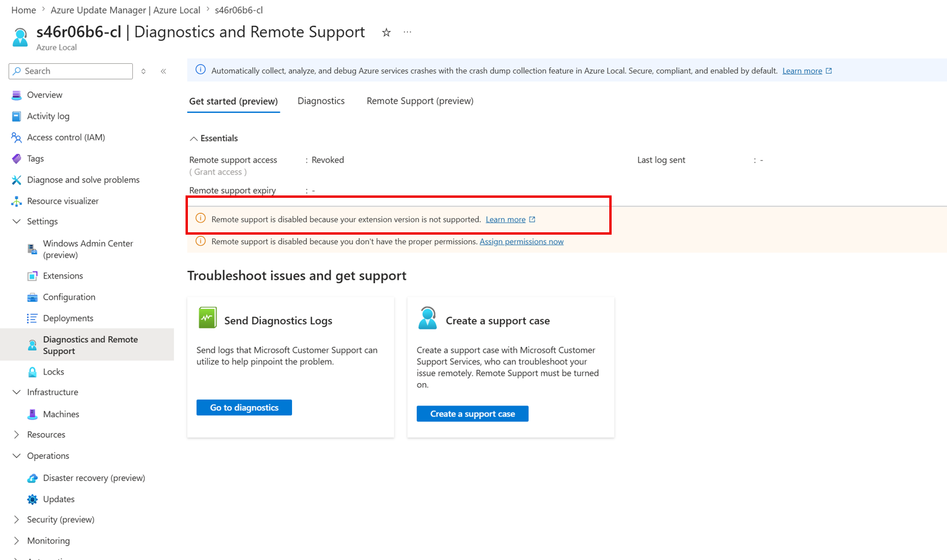Open Resource visualizer page
Image resolution: width=947 pixels, height=560 pixels.
(63, 201)
